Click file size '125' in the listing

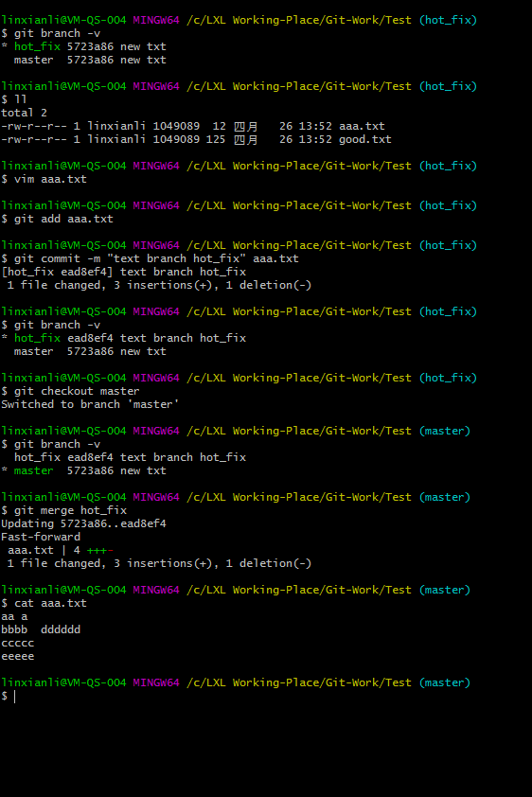pos(216,139)
